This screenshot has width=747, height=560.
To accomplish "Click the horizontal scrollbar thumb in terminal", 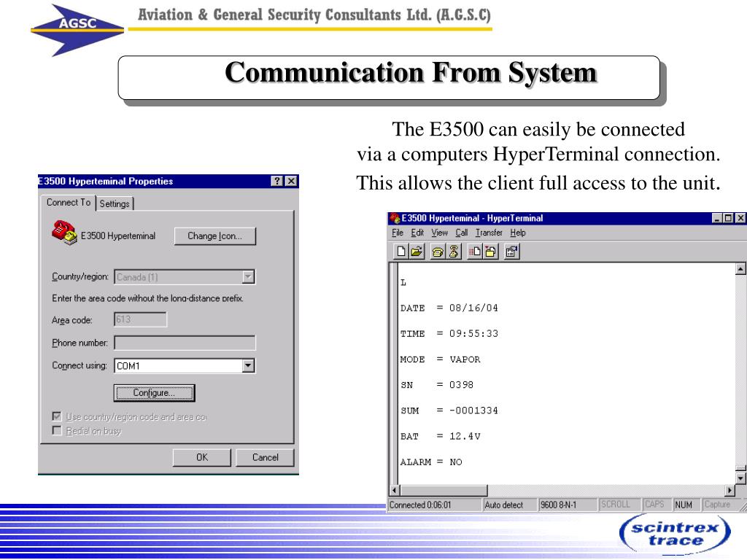I will (444, 490).
